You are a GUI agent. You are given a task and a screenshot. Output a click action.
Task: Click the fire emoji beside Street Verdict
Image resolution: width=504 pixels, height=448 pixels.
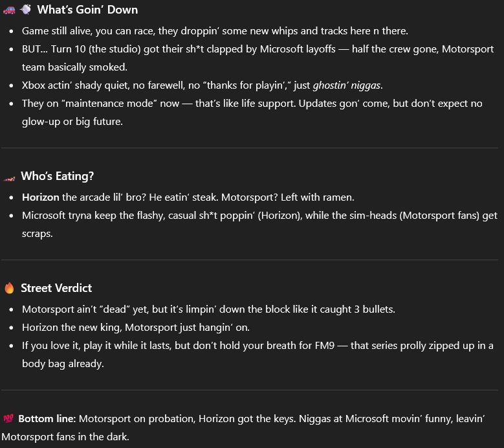(x=9, y=288)
